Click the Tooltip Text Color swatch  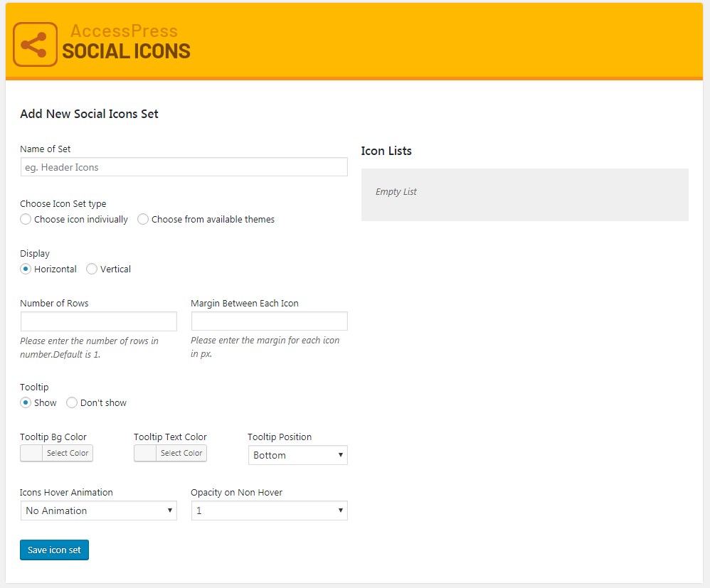point(145,453)
